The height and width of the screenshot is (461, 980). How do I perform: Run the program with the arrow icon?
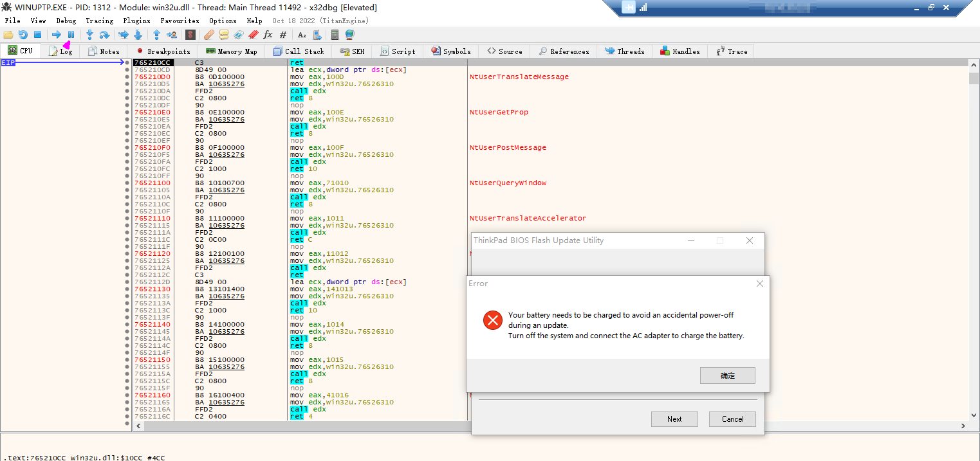click(57, 35)
